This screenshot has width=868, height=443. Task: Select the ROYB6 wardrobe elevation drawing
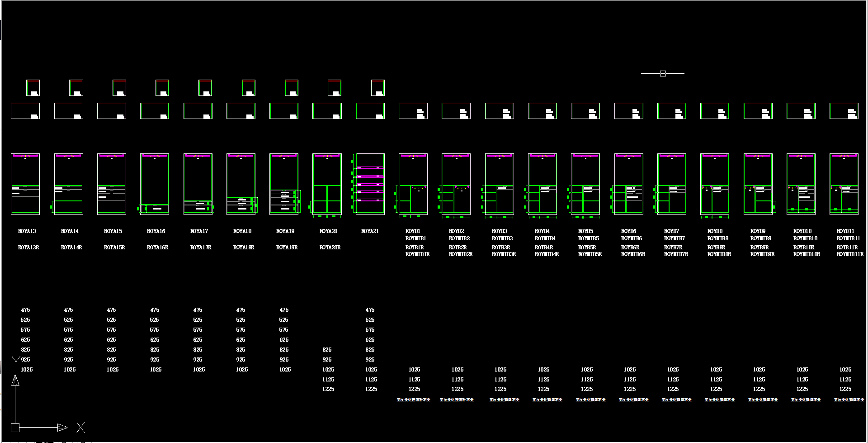628,184
